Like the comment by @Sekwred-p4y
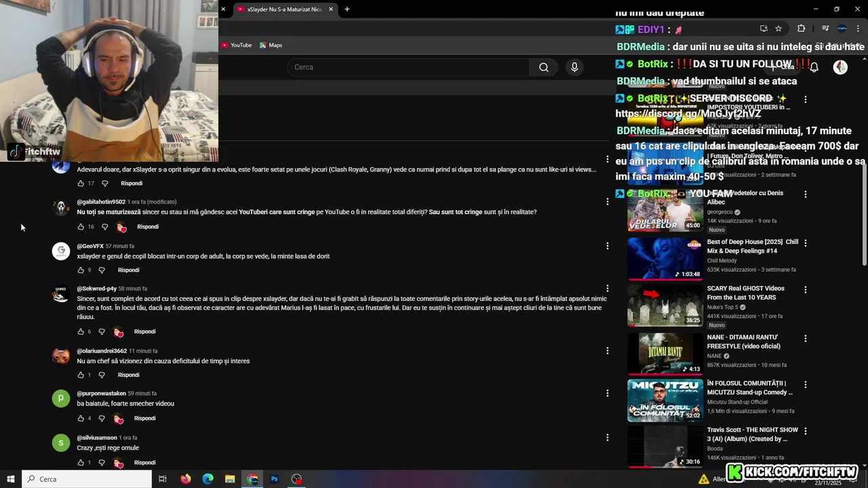 [x=81, y=332]
